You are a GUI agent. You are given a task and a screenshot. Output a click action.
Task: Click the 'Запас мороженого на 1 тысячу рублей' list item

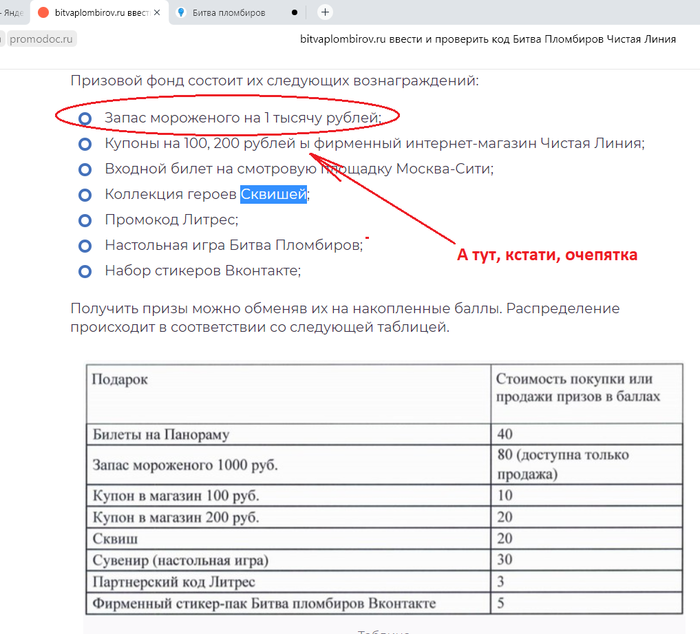tap(243, 118)
